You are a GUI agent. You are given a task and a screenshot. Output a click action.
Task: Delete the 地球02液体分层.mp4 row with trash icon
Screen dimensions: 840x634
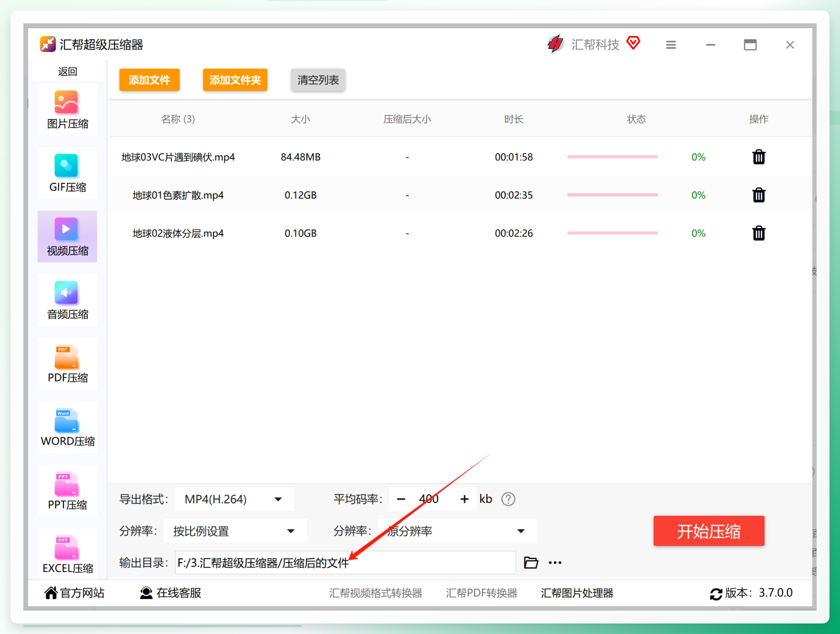click(758, 233)
